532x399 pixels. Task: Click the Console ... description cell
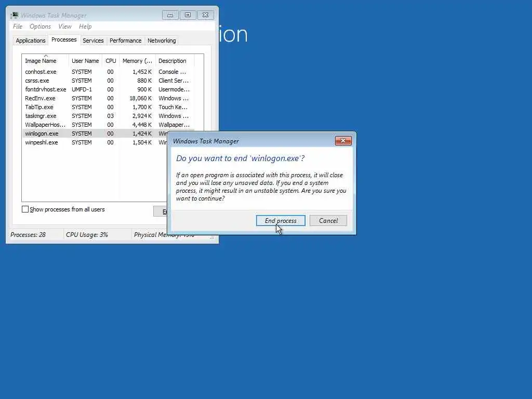pyautogui.click(x=172, y=72)
